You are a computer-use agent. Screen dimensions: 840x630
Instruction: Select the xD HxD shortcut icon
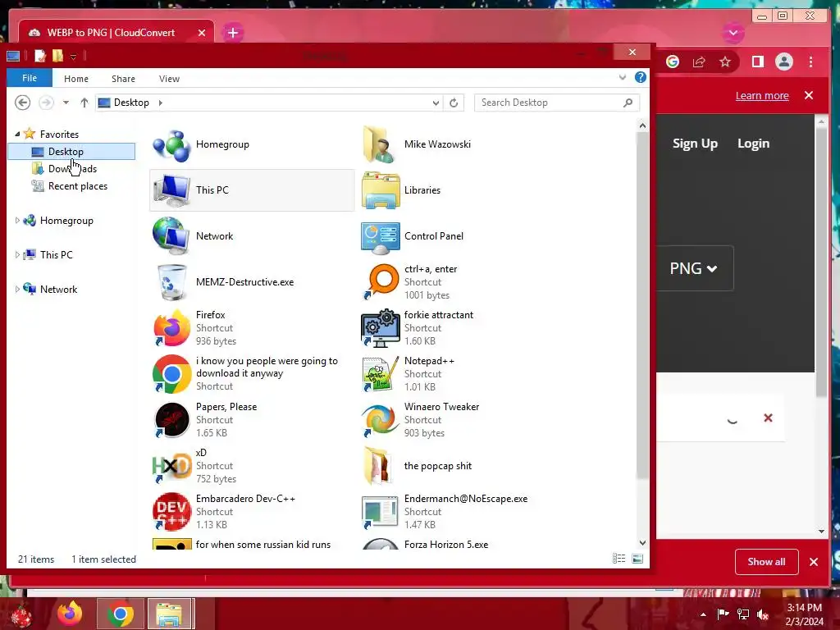click(171, 467)
